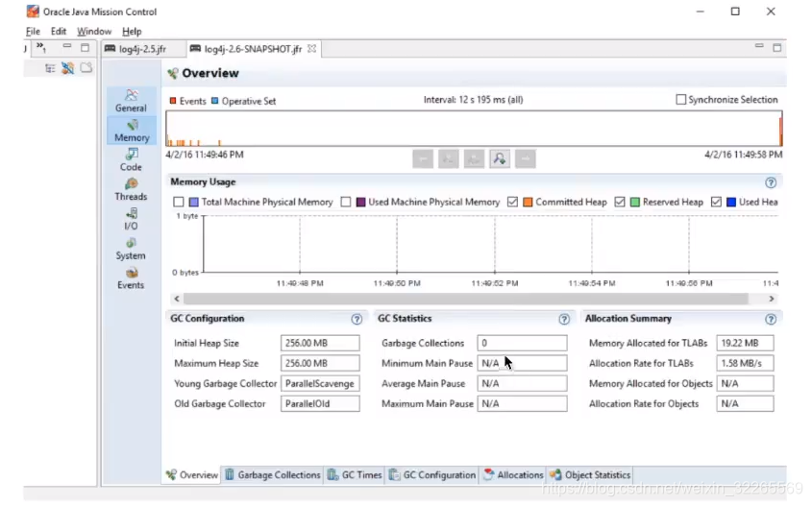Open the Garbage Collections tab
The image size is (812, 506).
[272, 475]
